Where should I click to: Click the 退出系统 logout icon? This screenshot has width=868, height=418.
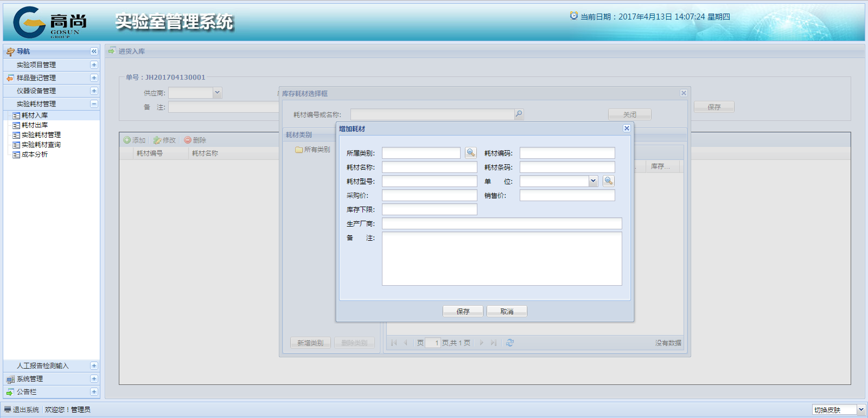coord(8,409)
